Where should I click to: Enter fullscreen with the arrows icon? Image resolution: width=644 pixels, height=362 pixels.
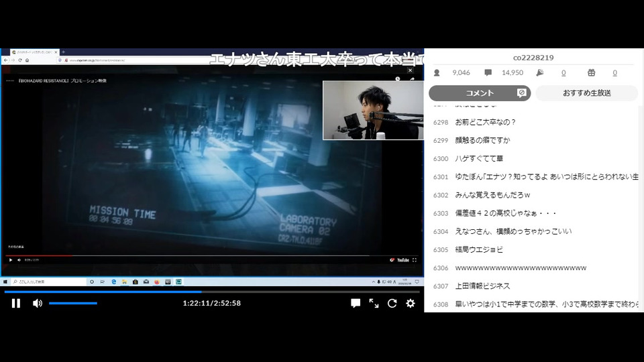tap(374, 303)
